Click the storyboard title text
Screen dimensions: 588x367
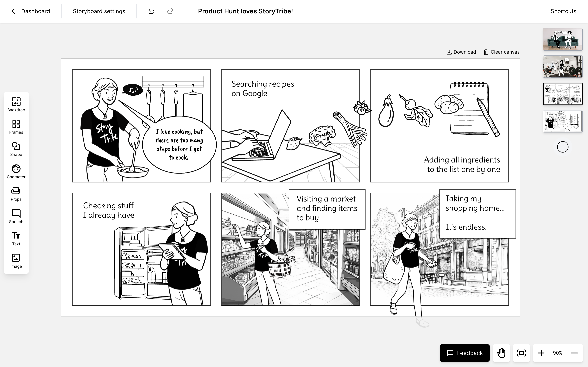tap(245, 11)
